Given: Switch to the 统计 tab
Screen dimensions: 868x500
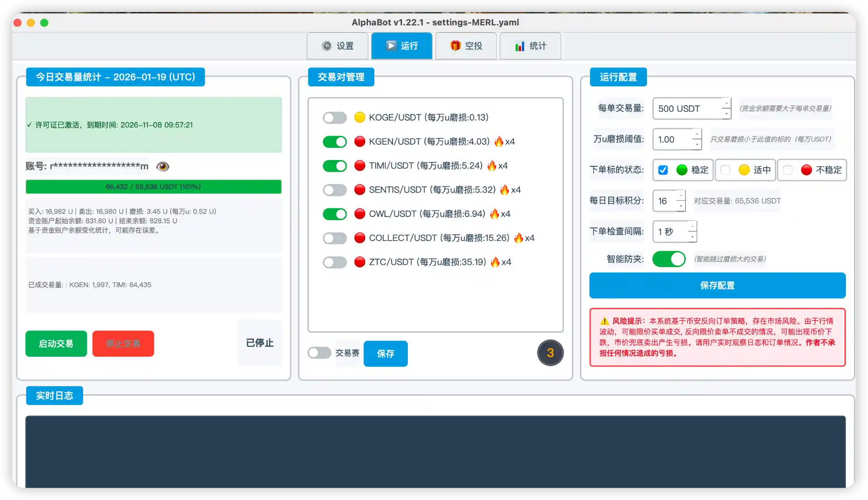Looking at the screenshot, I should point(530,46).
